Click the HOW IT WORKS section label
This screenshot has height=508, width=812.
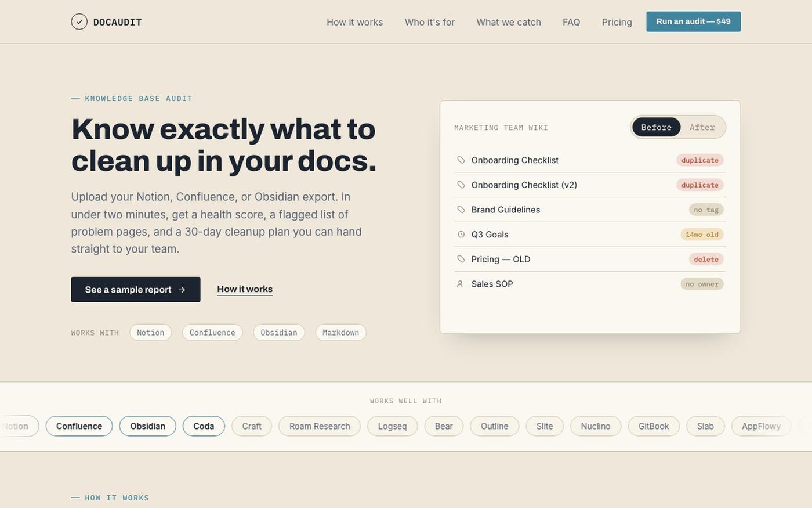tap(117, 498)
